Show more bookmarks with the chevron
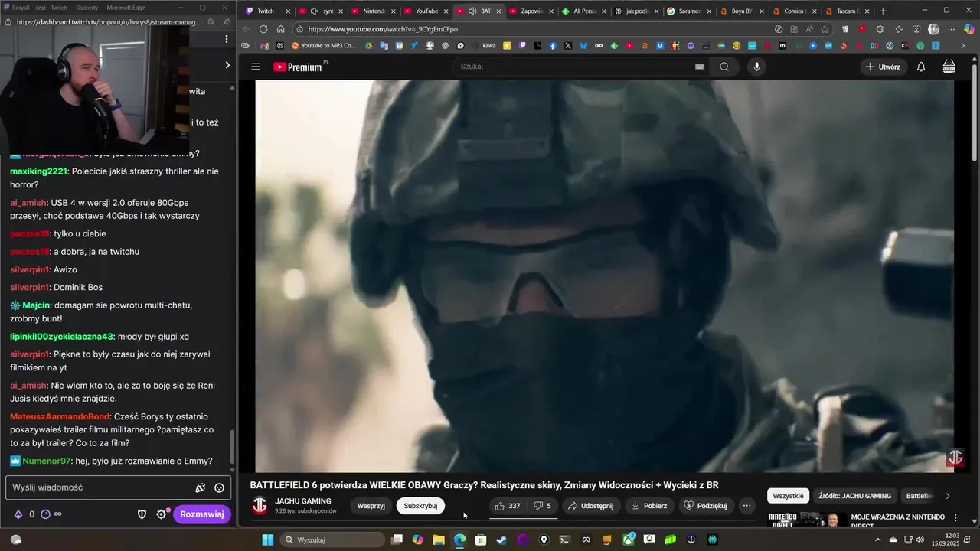 coord(962,46)
